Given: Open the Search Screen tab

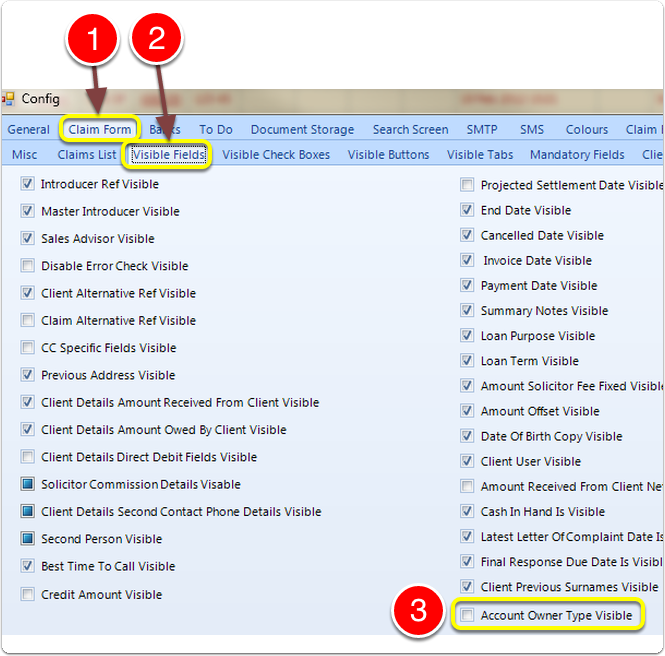Looking at the screenshot, I should pyautogui.click(x=411, y=129).
